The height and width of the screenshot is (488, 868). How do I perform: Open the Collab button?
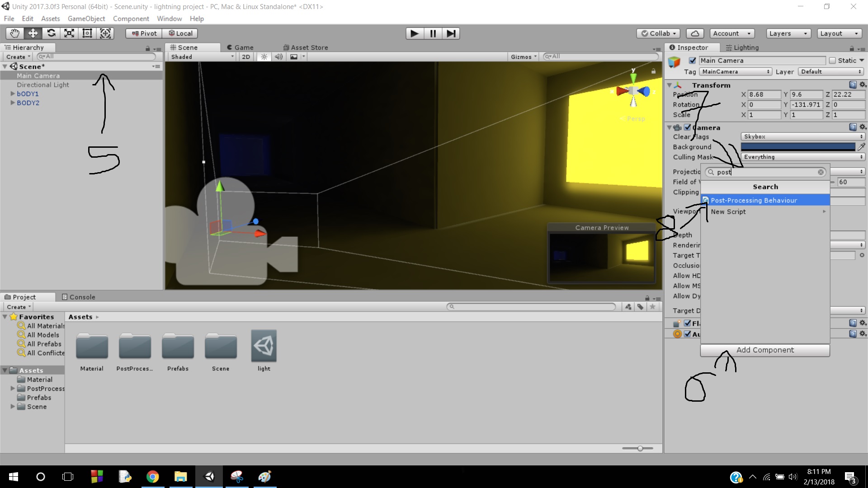tap(658, 33)
